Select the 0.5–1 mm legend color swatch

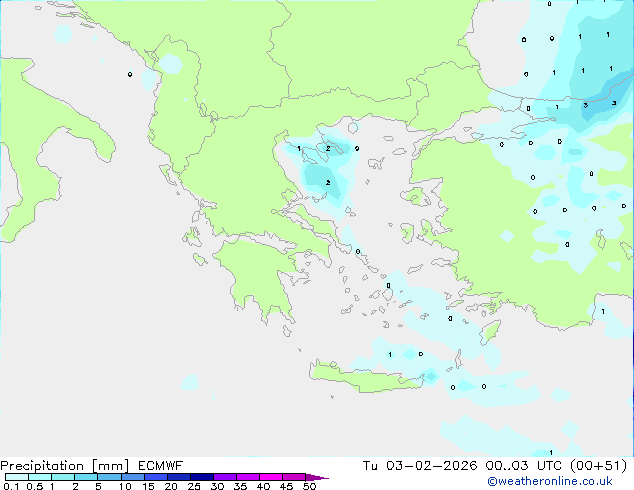[x=40, y=477]
